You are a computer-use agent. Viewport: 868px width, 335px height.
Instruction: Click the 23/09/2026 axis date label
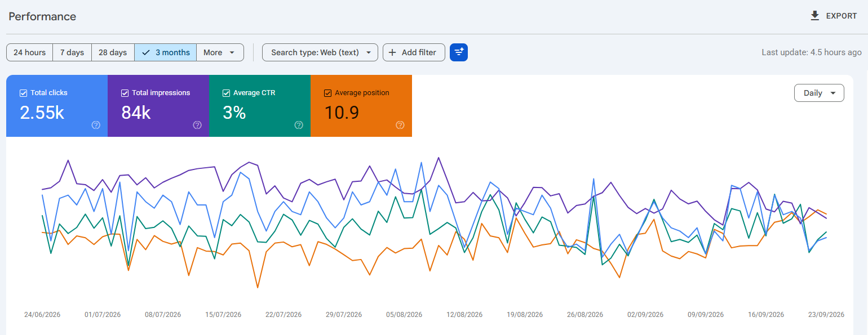pyautogui.click(x=826, y=315)
